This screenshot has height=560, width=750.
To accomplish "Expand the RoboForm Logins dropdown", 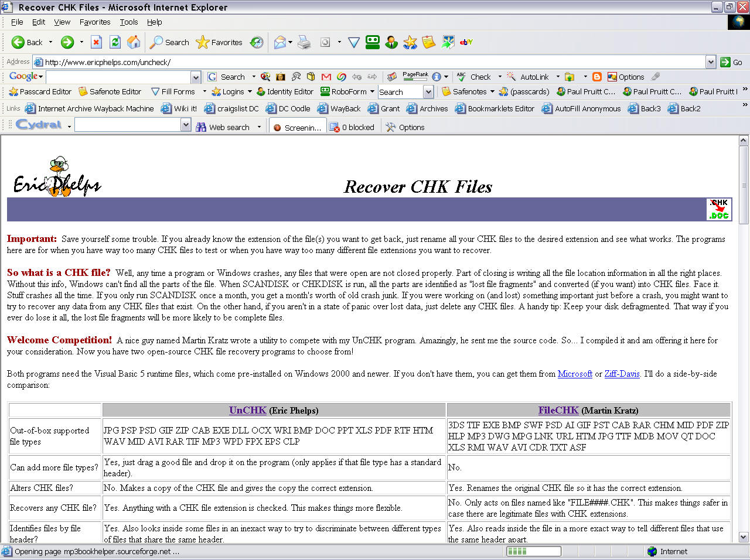I will pyautogui.click(x=250, y=92).
